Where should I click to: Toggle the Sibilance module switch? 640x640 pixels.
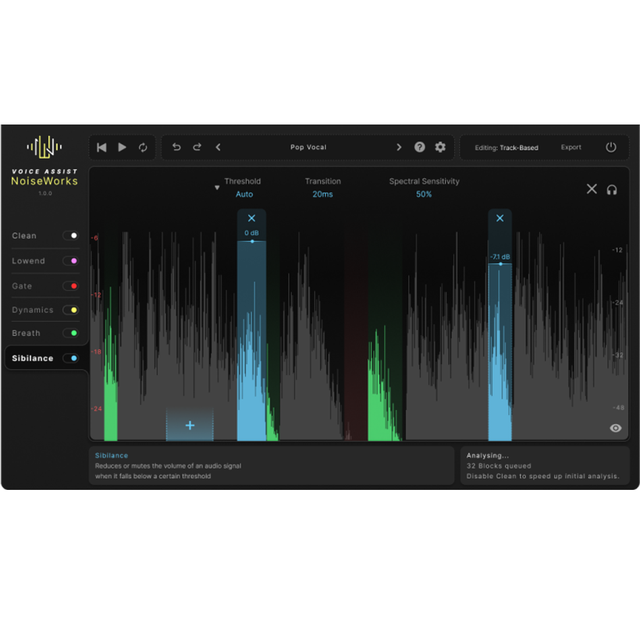pyautogui.click(x=71, y=358)
